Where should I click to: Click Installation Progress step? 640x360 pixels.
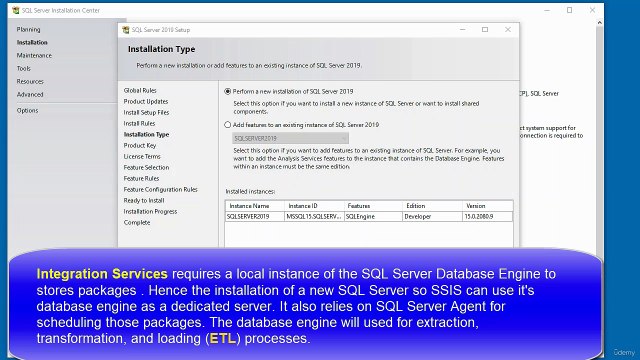pyautogui.click(x=150, y=212)
